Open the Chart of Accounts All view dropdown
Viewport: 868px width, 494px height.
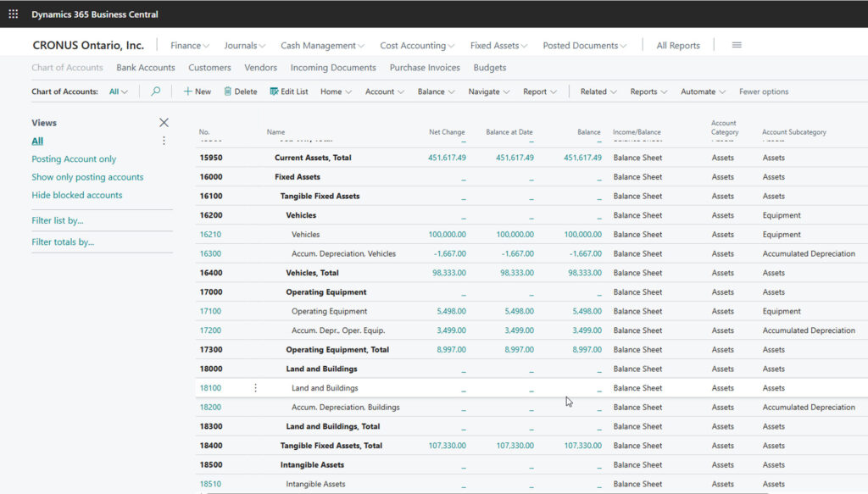point(119,92)
